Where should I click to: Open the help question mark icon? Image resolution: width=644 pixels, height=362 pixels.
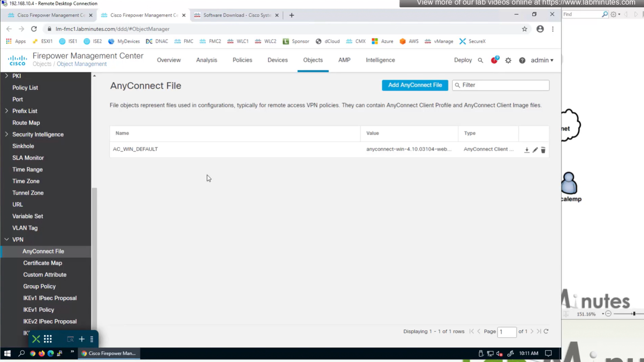(x=522, y=60)
